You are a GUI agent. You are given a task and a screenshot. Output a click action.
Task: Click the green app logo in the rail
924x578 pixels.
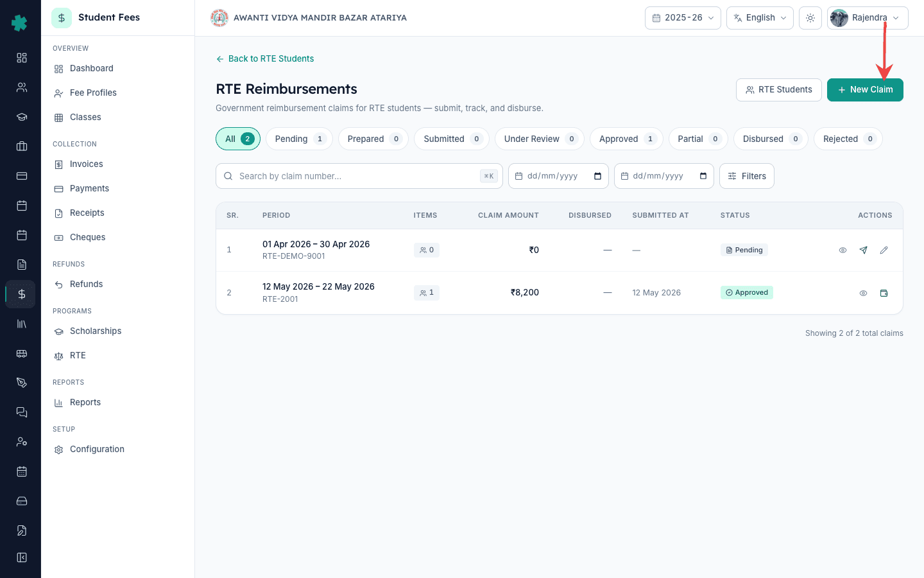(19, 23)
